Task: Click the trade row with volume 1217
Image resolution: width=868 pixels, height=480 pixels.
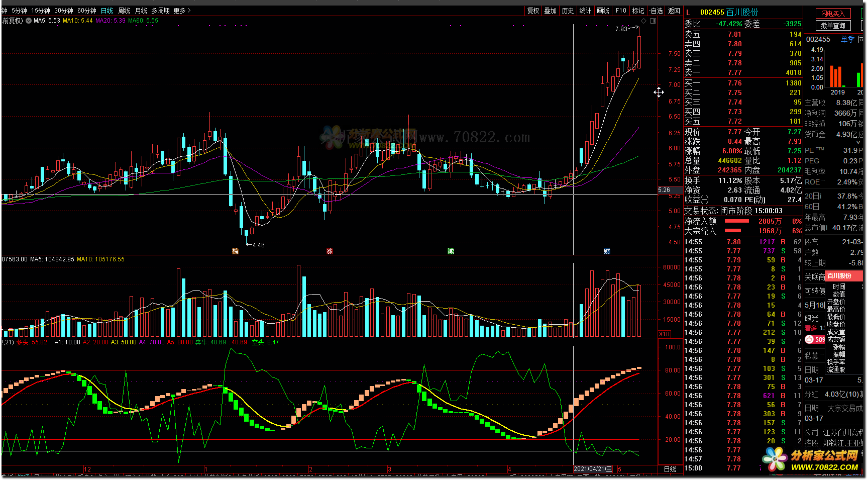Action: pyautogui.click(x=743, y=242)
